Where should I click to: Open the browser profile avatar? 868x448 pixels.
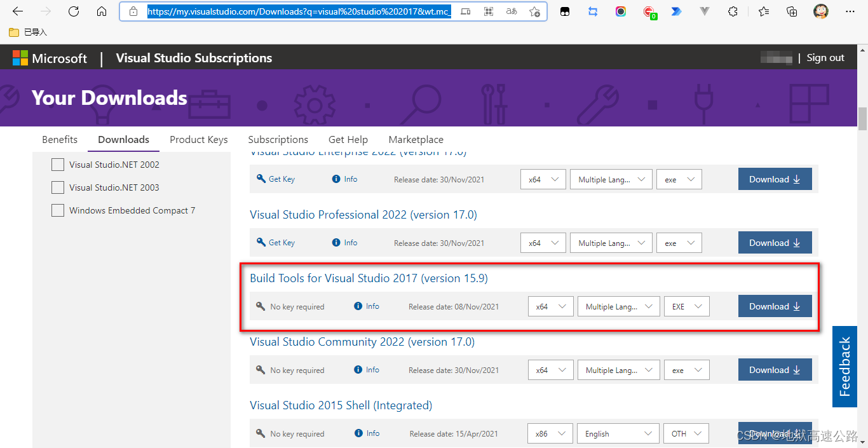tap(821, 11)
